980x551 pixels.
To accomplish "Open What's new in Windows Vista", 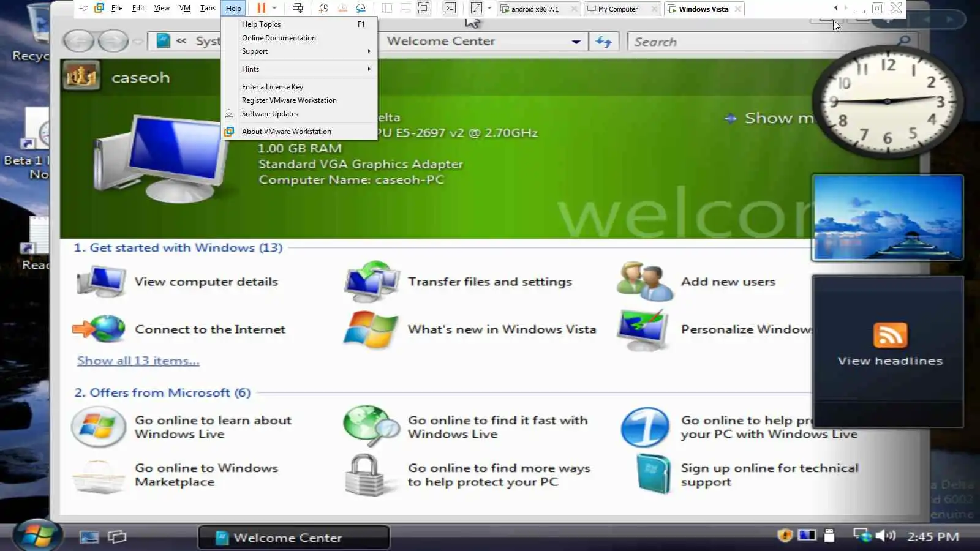I will (x=502, y=329).
